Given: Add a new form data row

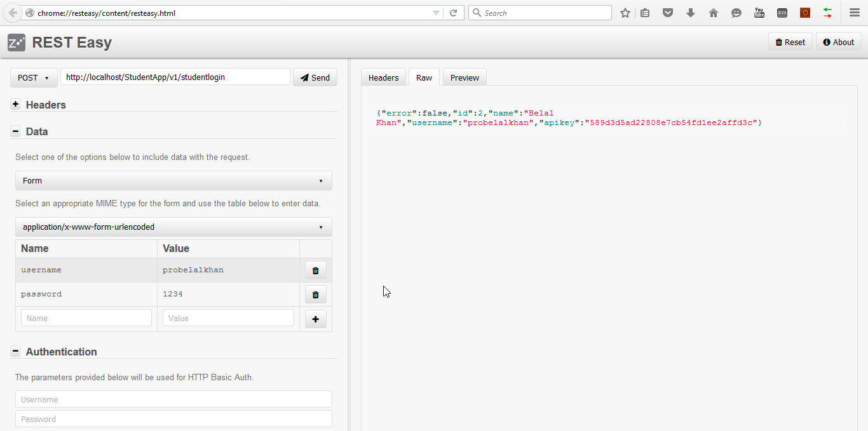Looking at the screenshot, I should [x=316, y=319].
